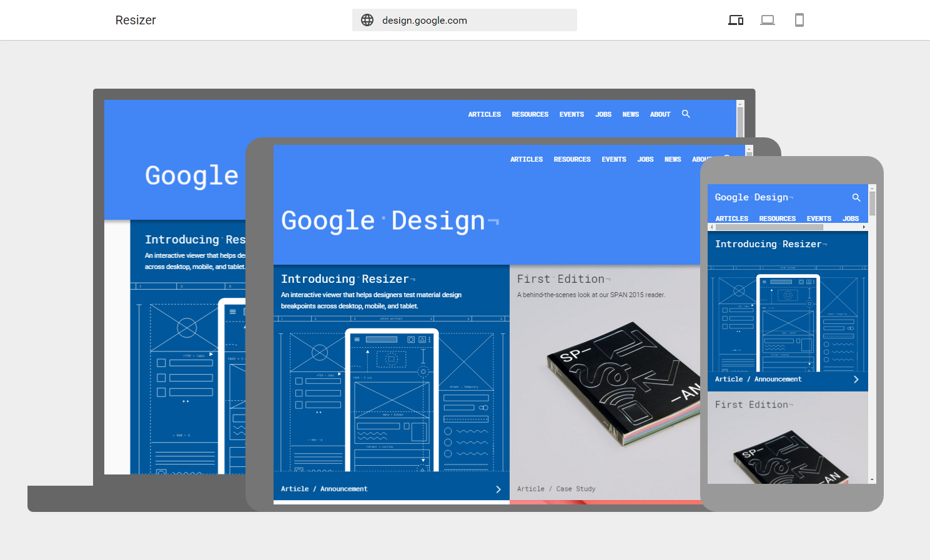Click the globe icon beside the URL
Image resolution: width=930 pixels, height=560 pixels.
tap(367, 20)
